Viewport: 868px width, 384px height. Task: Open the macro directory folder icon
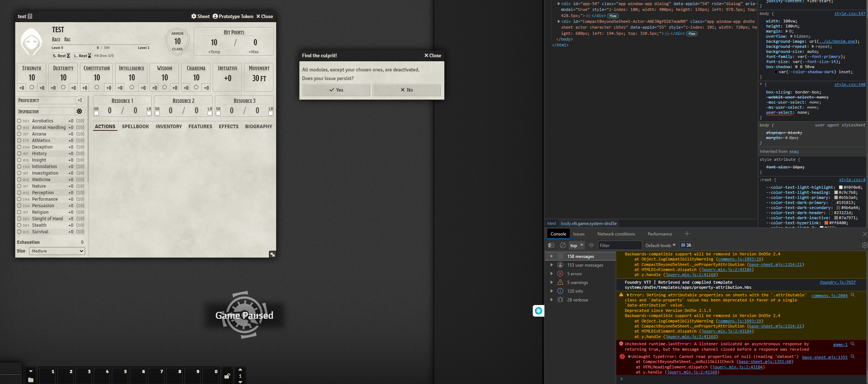31,380
